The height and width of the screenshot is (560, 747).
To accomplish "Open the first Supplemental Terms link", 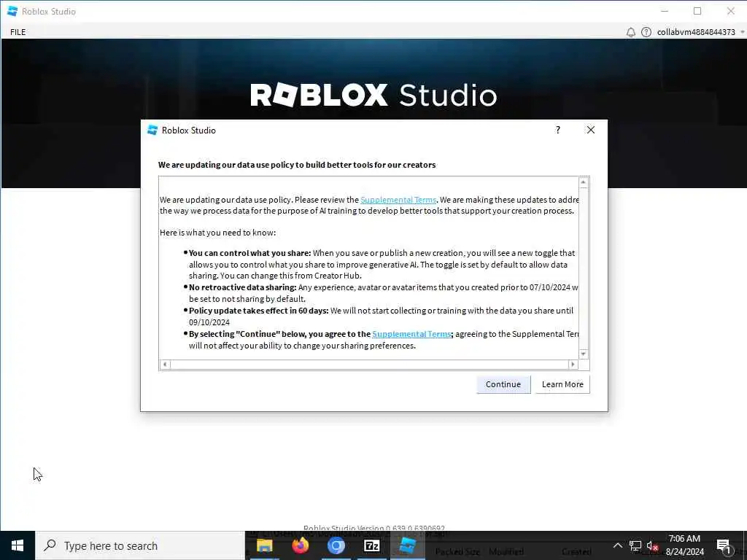I will [398, 200].
